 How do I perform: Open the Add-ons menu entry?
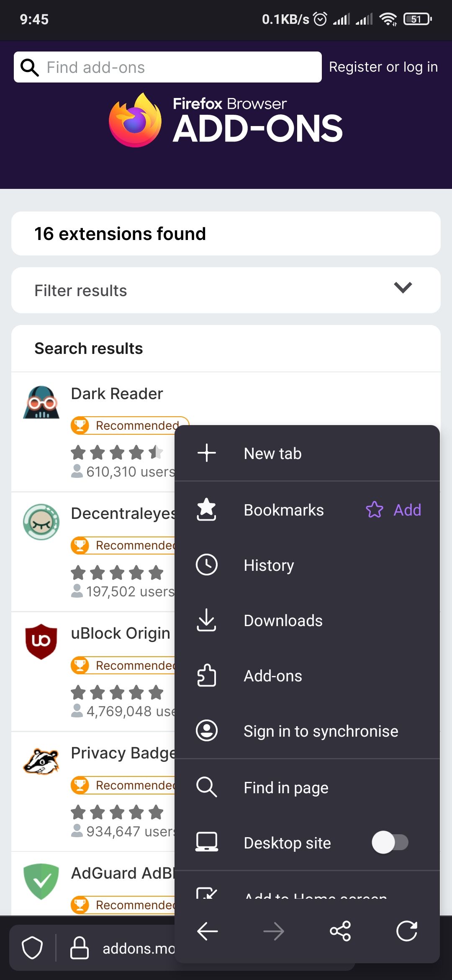point(272,676)
